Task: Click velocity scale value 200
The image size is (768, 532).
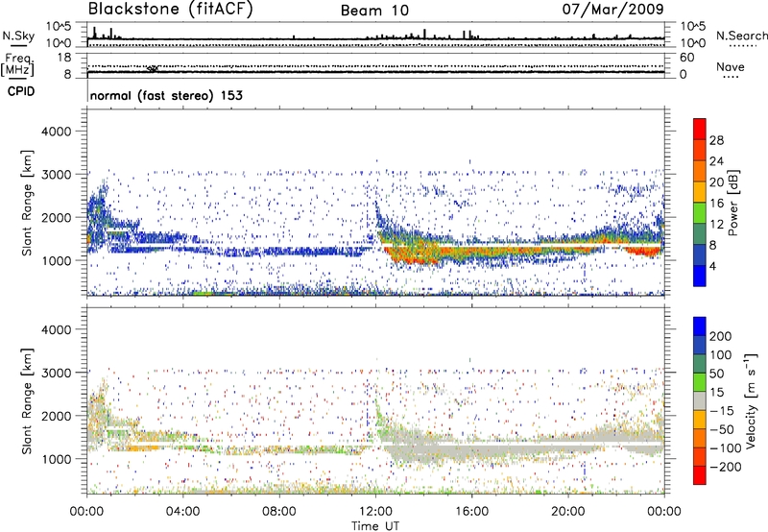Action: pyautogui.click(x=721, y=336)
